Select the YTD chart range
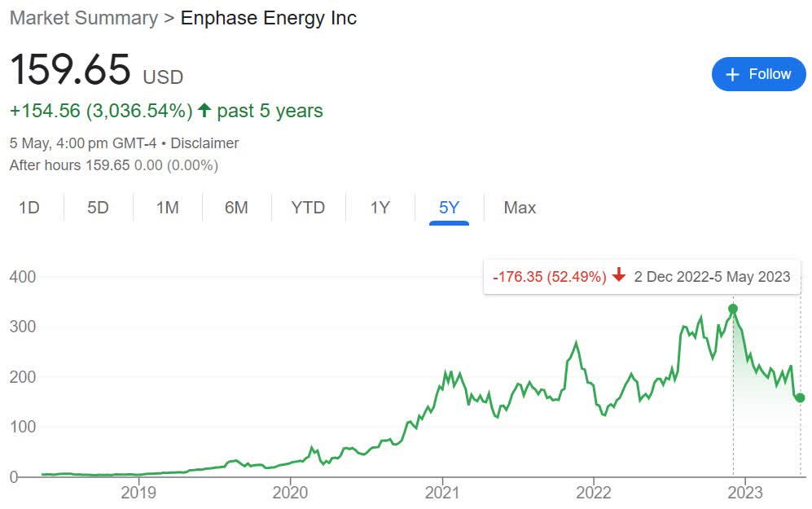This screenshot has width=812, height=509. (307, 208)
